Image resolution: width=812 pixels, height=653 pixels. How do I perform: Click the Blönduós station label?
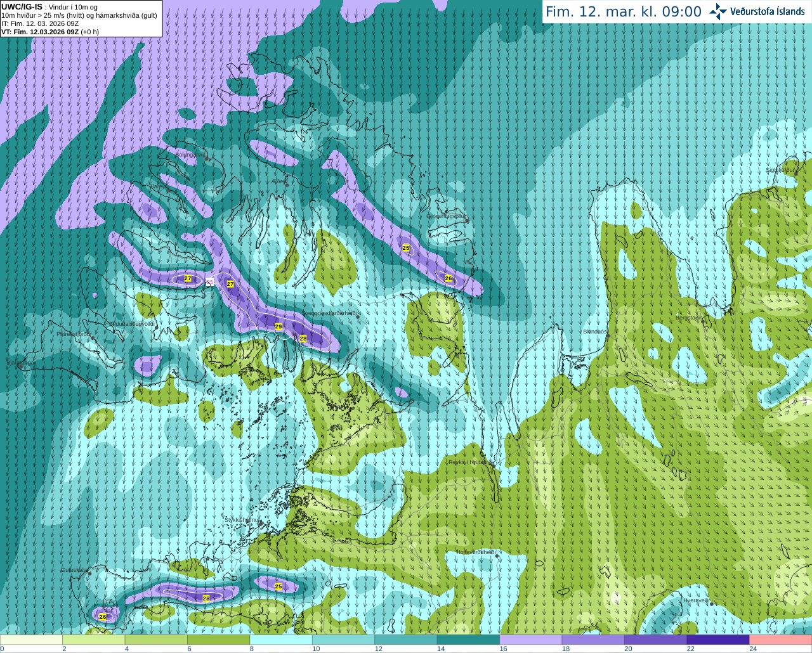[595, 332]
